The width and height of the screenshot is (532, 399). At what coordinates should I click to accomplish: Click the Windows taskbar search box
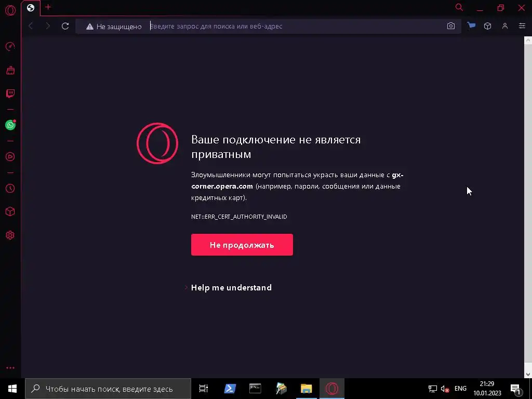108,389
